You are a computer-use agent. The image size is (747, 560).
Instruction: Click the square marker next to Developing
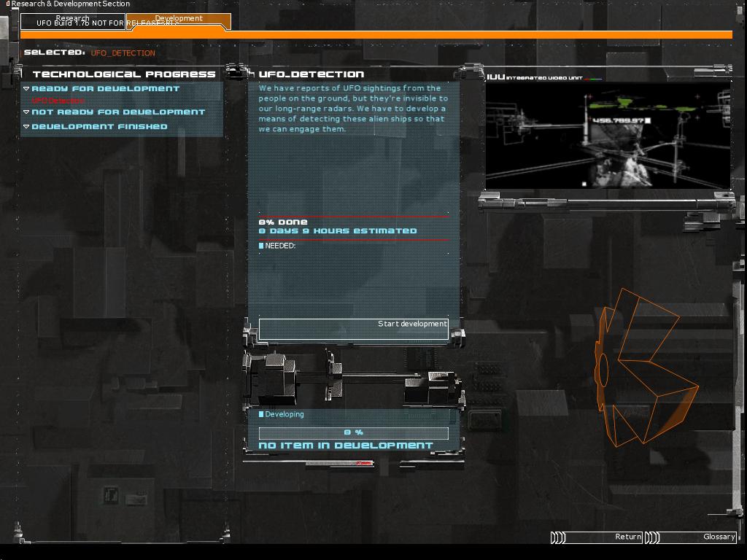(261, 414)
